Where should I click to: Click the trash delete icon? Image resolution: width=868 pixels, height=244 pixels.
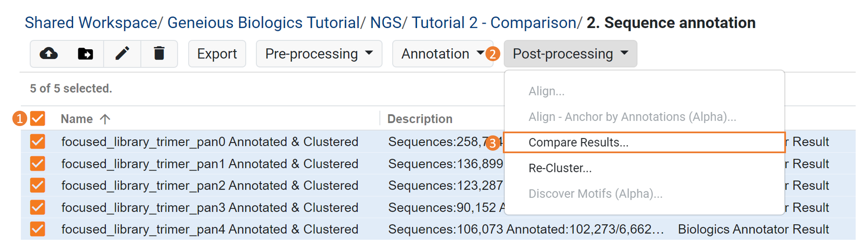159,54
